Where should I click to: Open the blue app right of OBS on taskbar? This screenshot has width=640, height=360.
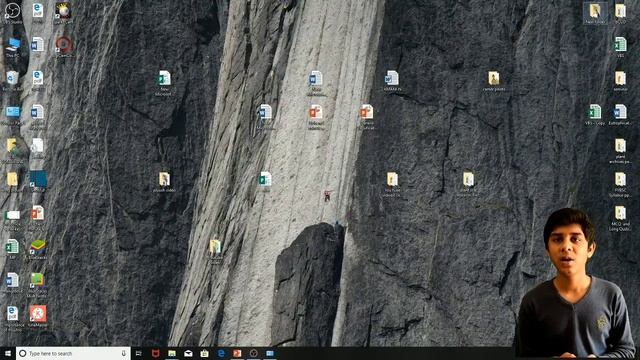pos(270,353)
